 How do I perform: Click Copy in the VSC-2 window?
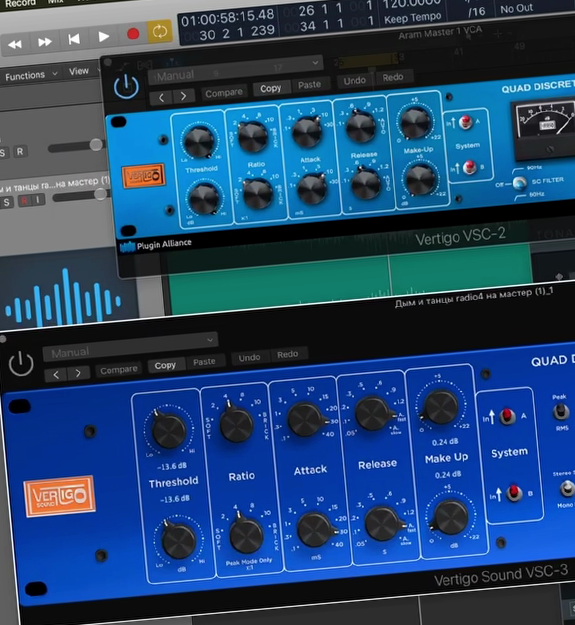click(271, 88)
